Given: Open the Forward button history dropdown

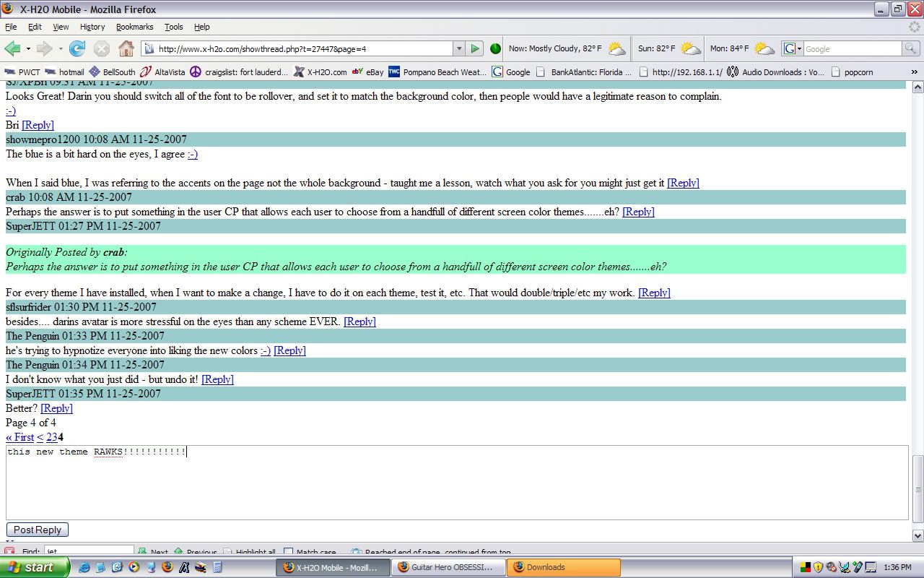Looking at the screenshot, I should pyautogui.click(x=61, y=48).
